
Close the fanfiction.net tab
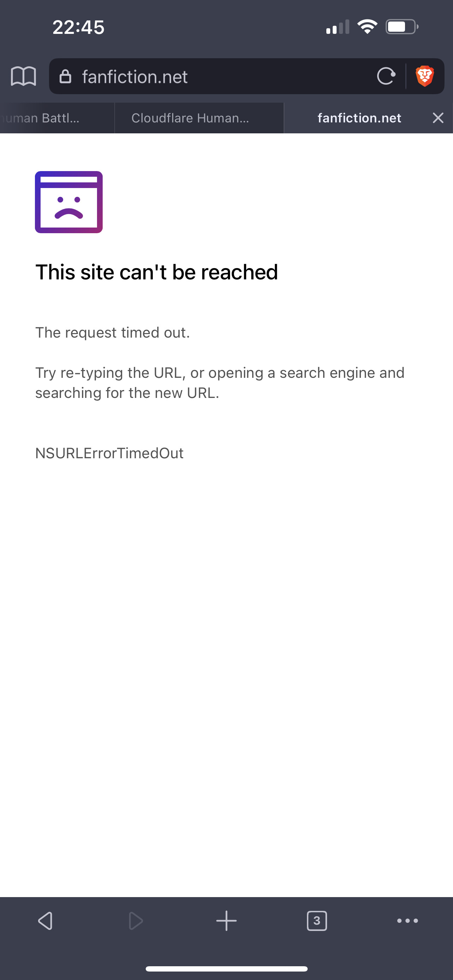(438, 118)
